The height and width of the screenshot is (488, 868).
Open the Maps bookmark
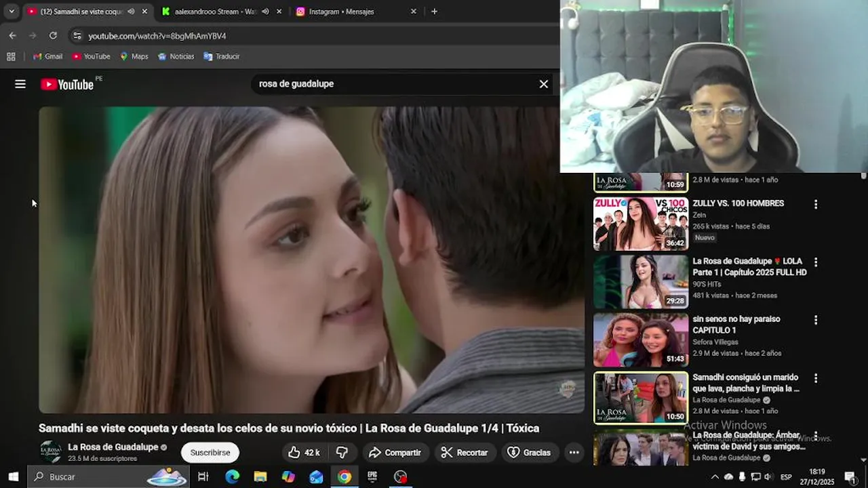pos(134,56)
